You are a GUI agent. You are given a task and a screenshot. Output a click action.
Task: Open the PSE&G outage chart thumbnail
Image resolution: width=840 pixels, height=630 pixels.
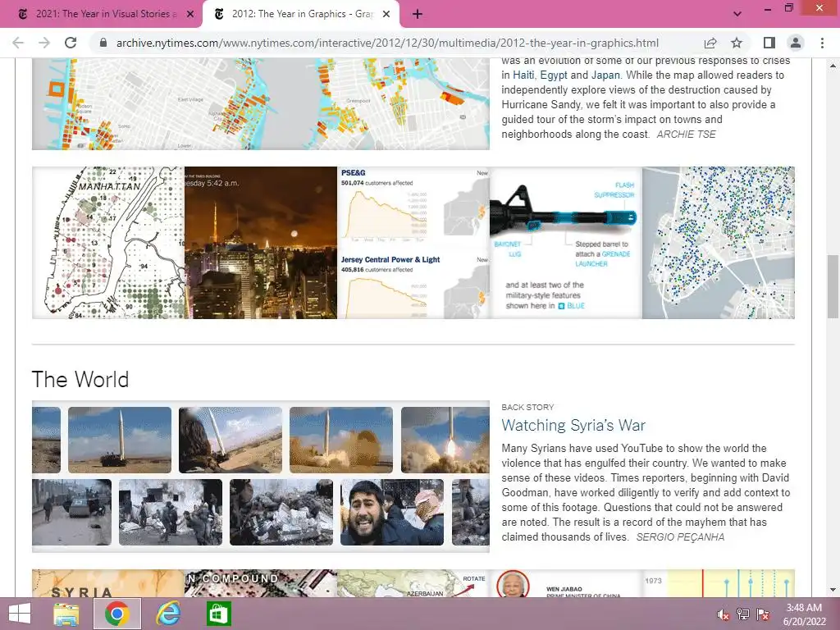coord(413,243)
